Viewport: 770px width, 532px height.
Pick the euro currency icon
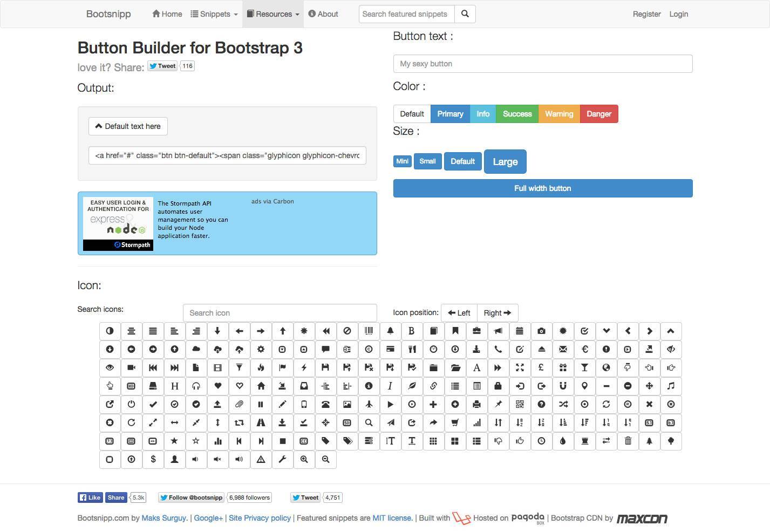tap(584, 349)
